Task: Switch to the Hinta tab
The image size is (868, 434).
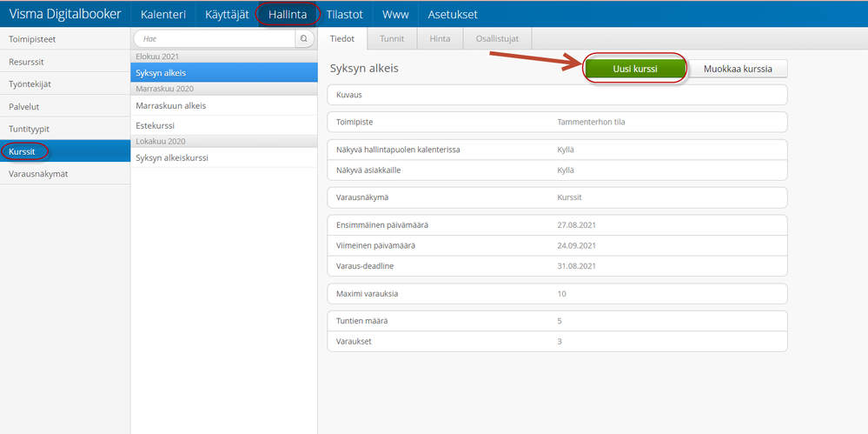Action: pyautogui.click(x=440, y=39)
